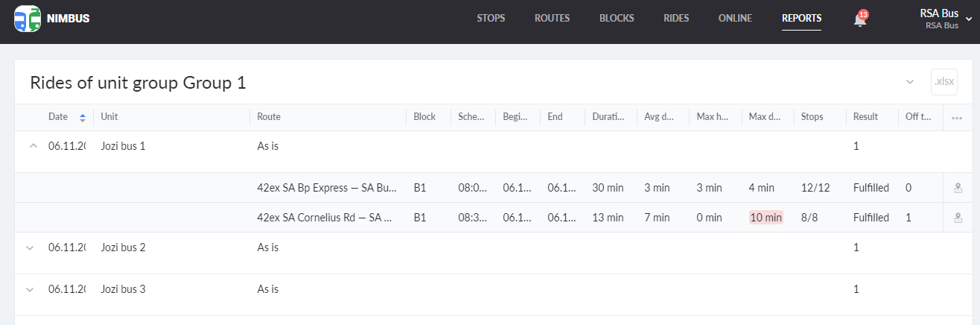Expand the Jozi bus 2 row
Viewport: 980px width, 325px height.
click(x=31, y=247)
